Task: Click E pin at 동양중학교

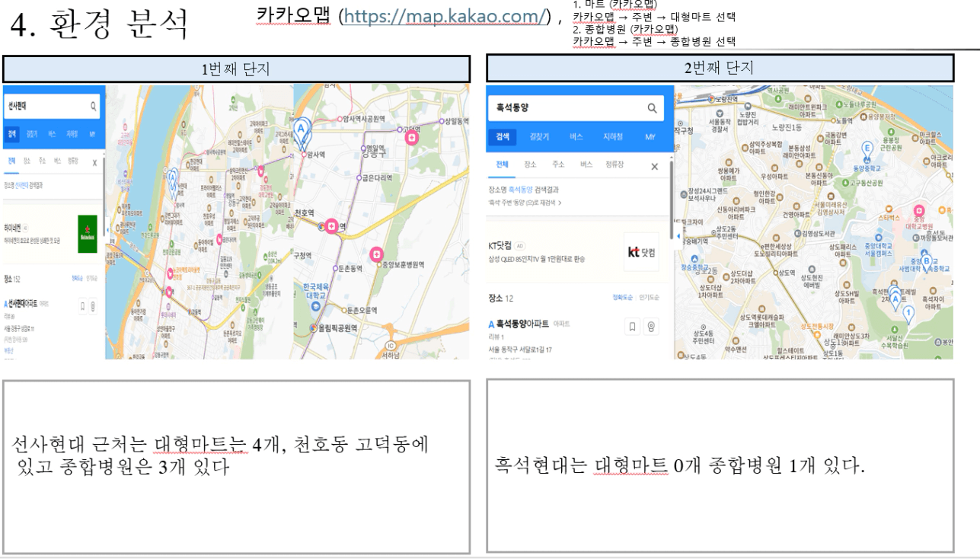Action: click(x=866, y=149)
